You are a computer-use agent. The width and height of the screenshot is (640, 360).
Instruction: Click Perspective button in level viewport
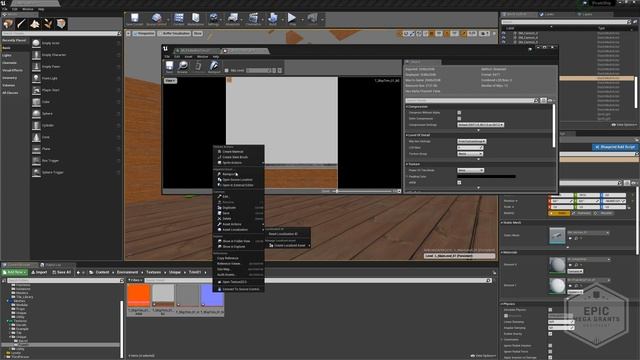click(143, 33)
